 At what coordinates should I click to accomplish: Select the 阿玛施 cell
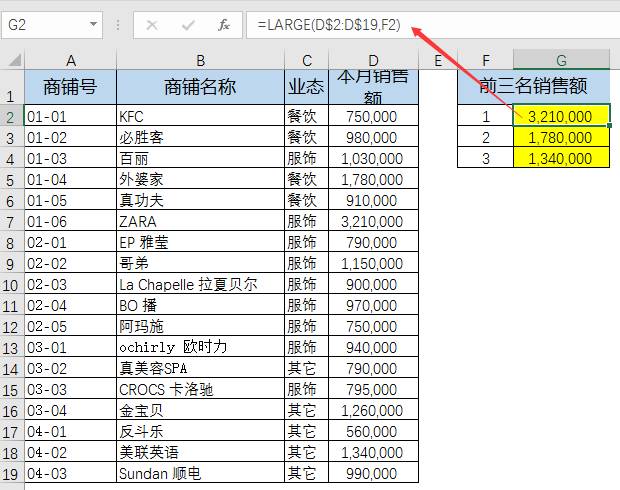pyautogui.click(x=200, y=325)
